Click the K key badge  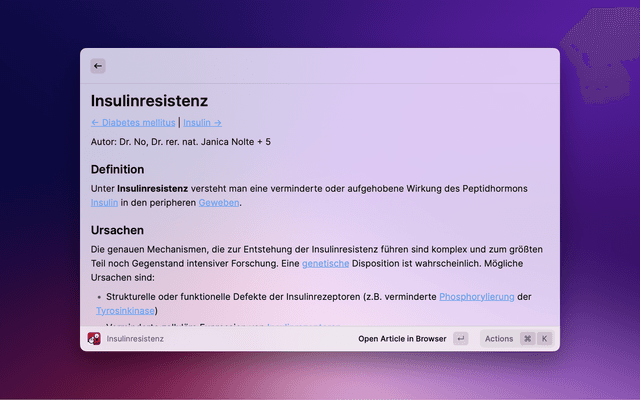click(545, 339)
